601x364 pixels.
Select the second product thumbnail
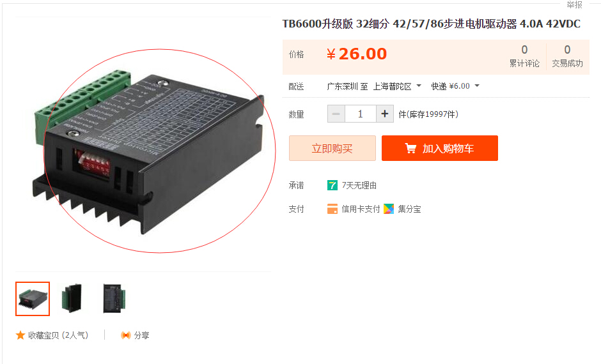(72, 299)
